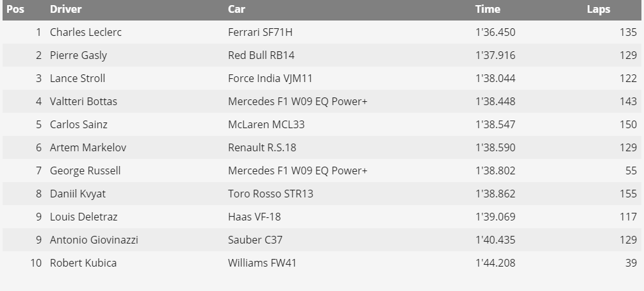
Task: Select Carlos Sainz table entry
Action: 78,124
